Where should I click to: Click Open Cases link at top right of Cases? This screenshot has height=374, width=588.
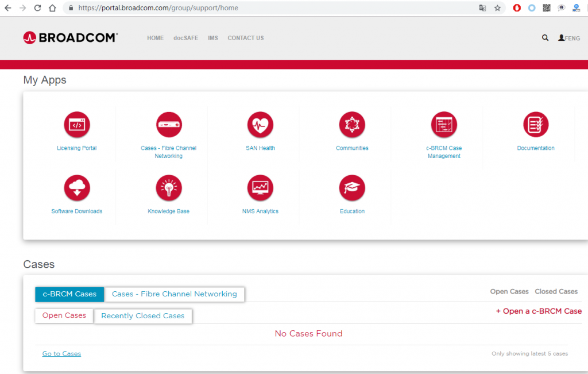tap(509, 291)
